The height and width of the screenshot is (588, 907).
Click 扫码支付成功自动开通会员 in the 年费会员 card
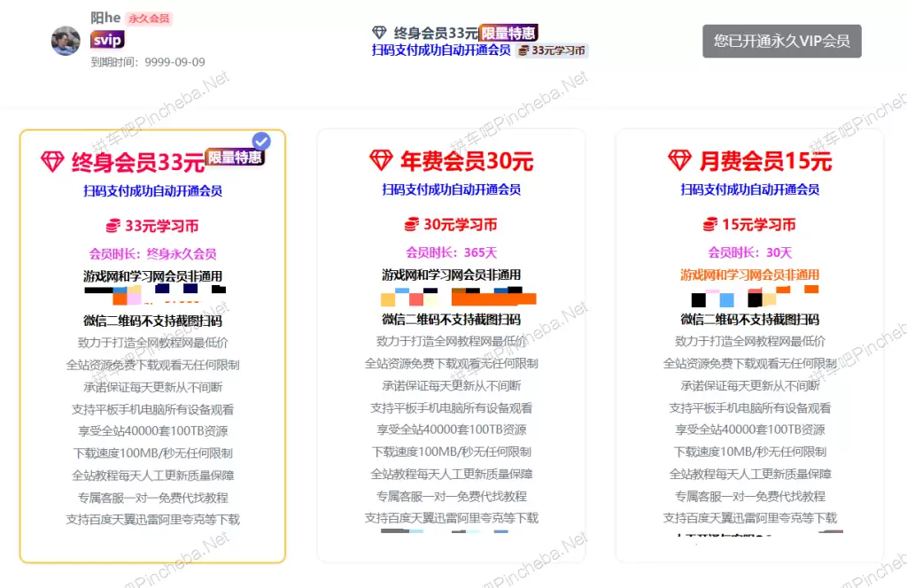click(451, 190)
